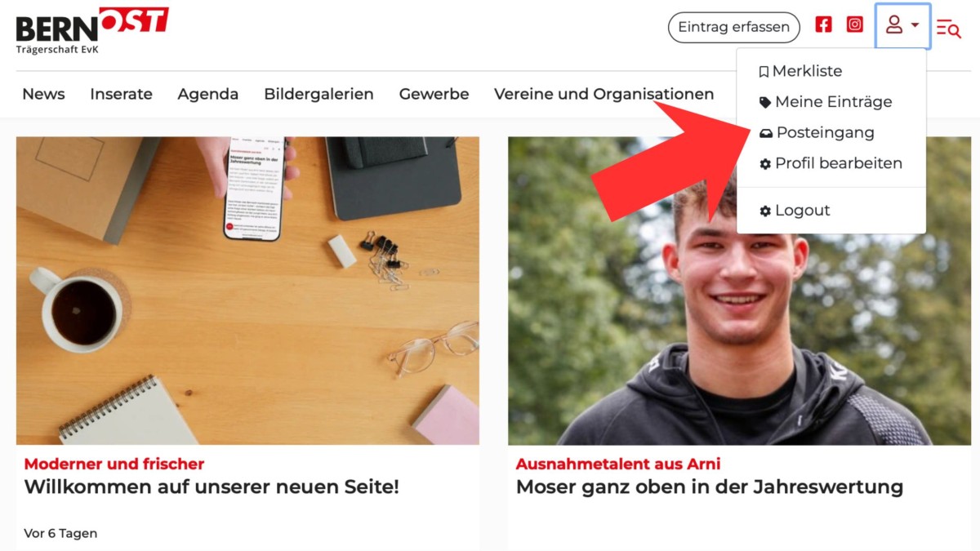Open the Inserate navigation item
Image resolution: width=980 pixels, height=551 pixels.
[121, 94]
